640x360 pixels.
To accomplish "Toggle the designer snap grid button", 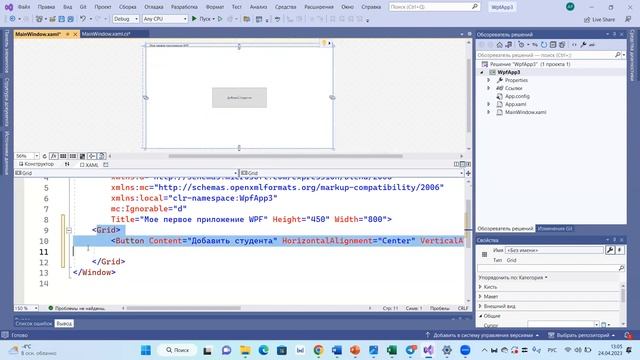I will tap(63, 156).
